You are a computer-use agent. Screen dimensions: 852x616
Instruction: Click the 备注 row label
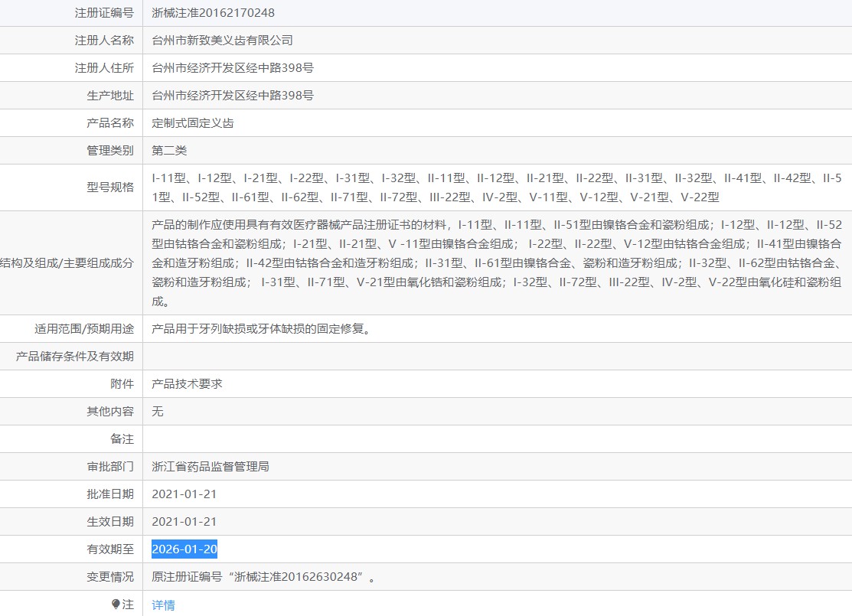coord(122,439)
